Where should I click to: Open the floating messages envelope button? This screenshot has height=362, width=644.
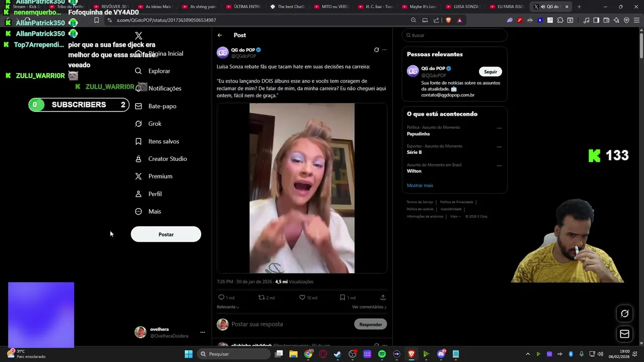(x=624, y=334)
